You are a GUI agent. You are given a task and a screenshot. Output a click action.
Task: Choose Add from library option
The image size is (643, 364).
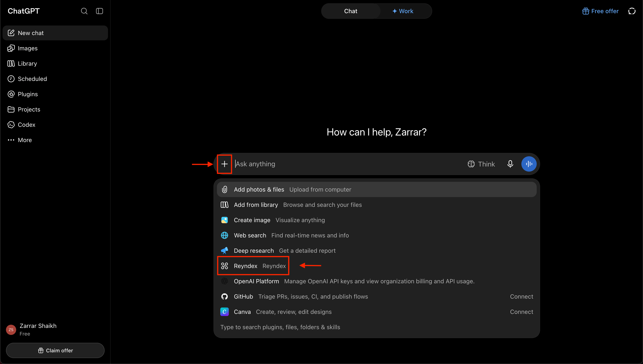[377, 205]
